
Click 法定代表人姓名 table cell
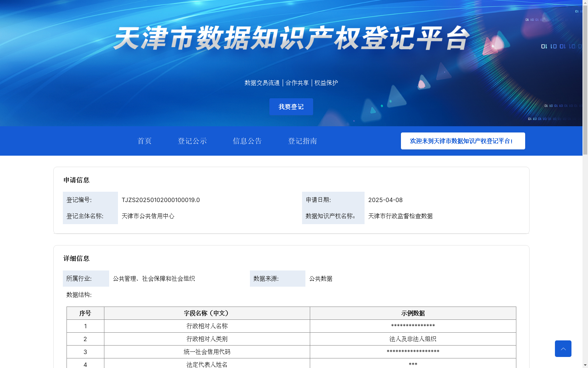(207, 363)
